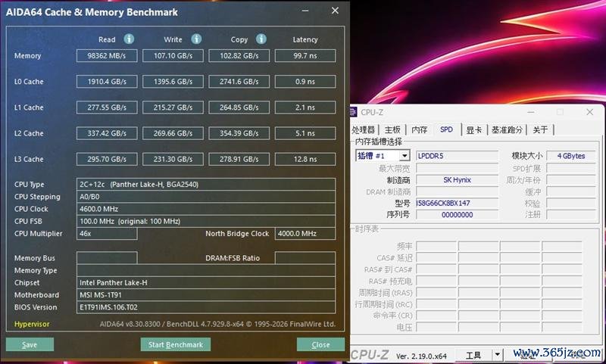Click the L2 Cache Read 337.42 GB/s value
This screenshot has height=364, width=606.
coord(107,133)
